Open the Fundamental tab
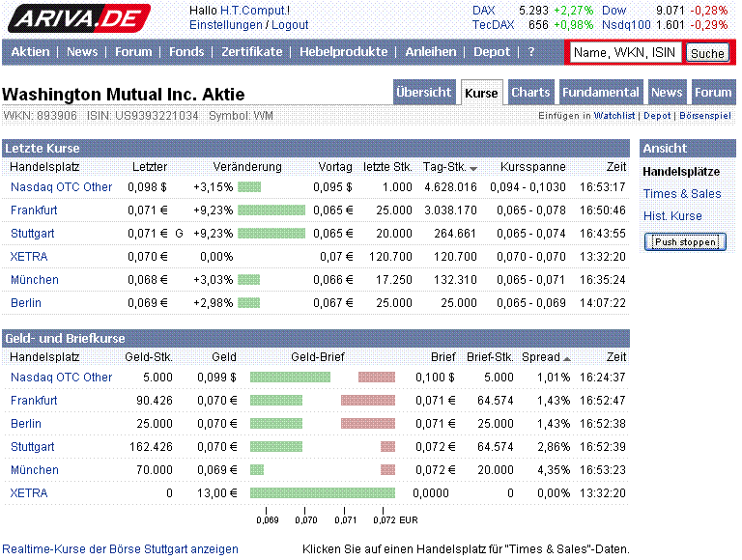 point(600,92)
